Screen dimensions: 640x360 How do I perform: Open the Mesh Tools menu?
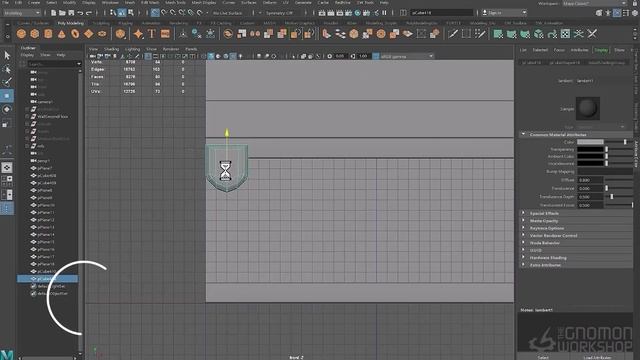pyautogui.click(x=176, y=2)
